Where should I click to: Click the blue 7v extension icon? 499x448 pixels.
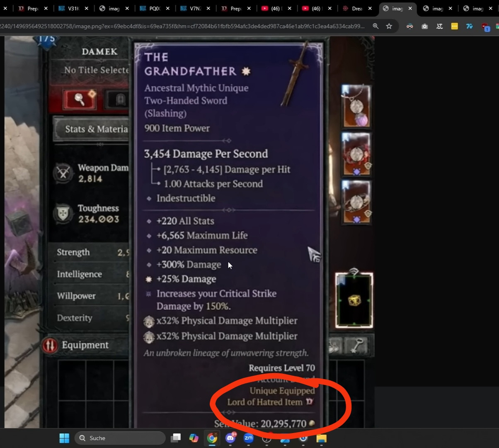(x=469, y=26)
